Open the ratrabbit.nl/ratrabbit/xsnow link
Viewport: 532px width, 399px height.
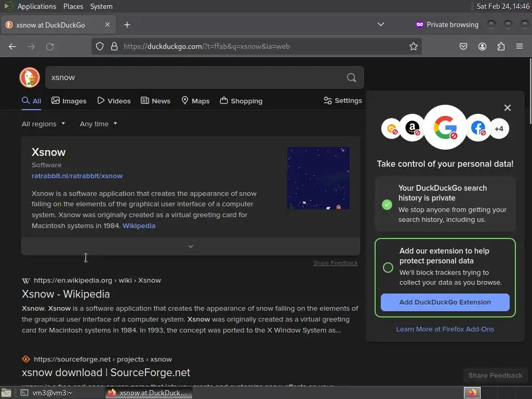[77, 176]
